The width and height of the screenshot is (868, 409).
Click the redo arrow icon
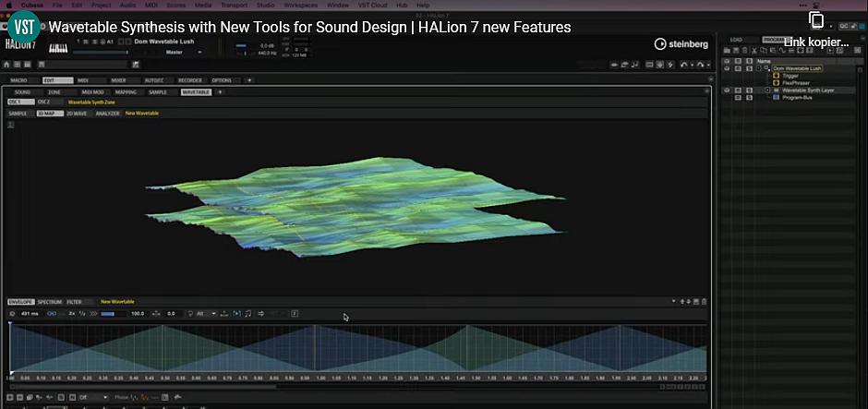click(x=700, y=65)
